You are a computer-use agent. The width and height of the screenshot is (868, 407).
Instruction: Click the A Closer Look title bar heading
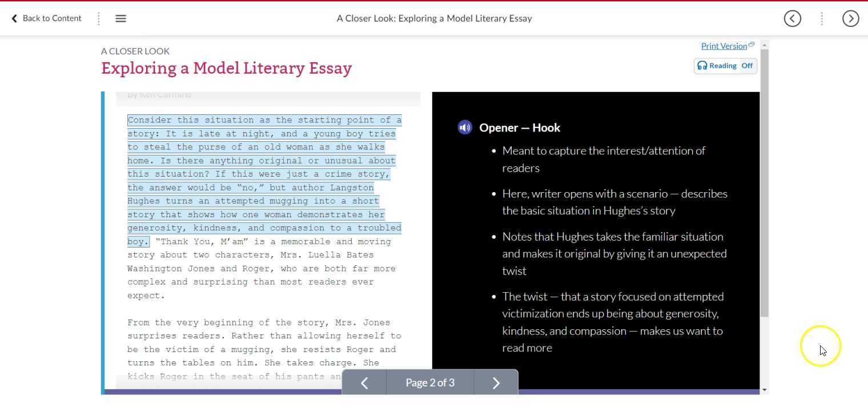pos(433,18)
